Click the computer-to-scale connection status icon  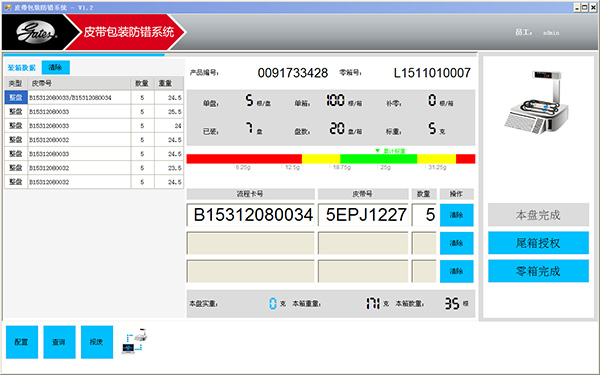point(135,341)
